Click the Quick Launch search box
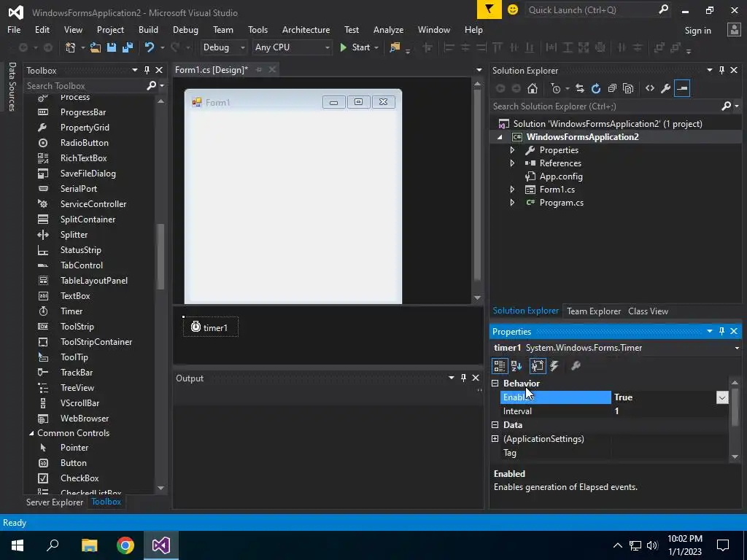The height and width of the screenshot is (560, 747). pyautogui.click(x=591, y=9)
